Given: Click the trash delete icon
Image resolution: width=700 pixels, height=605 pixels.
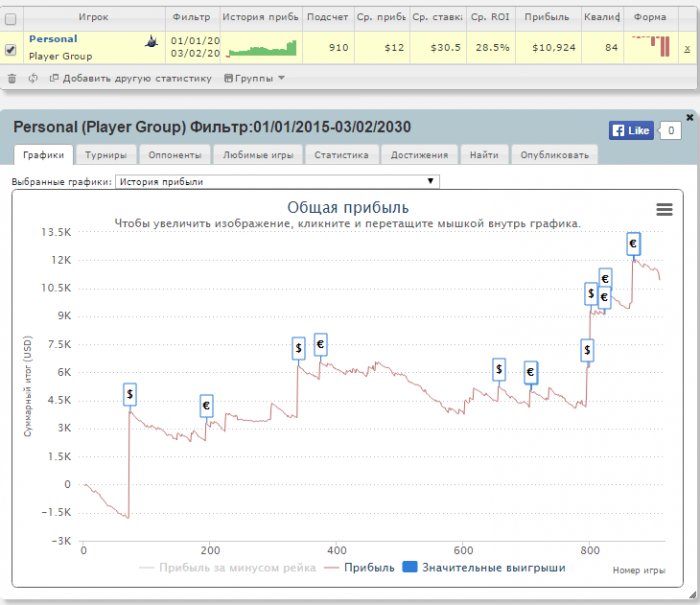Looking at the screenshot, I should coord(12,79).
